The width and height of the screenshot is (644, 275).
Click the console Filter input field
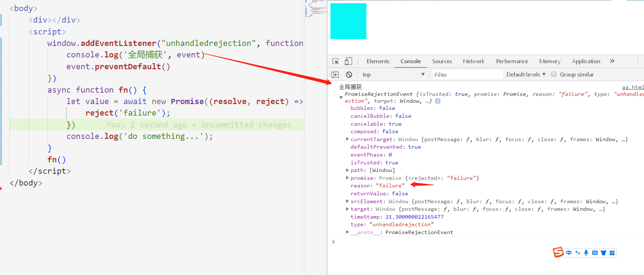click(467, 75)
